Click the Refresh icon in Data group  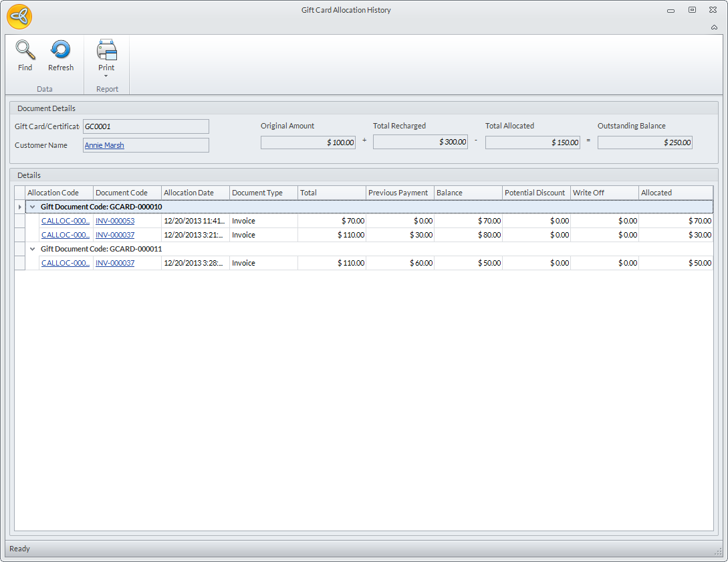[61, 50]
